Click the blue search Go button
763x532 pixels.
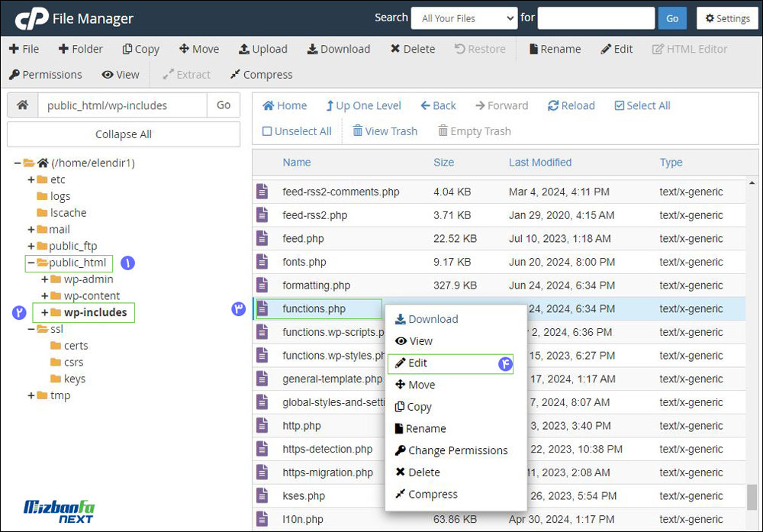(x=672, y=18)
